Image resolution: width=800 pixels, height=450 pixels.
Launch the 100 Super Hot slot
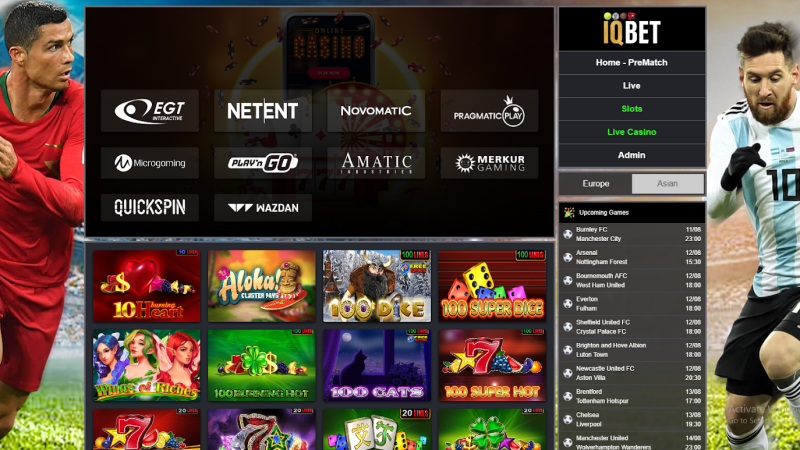[492, 365]
